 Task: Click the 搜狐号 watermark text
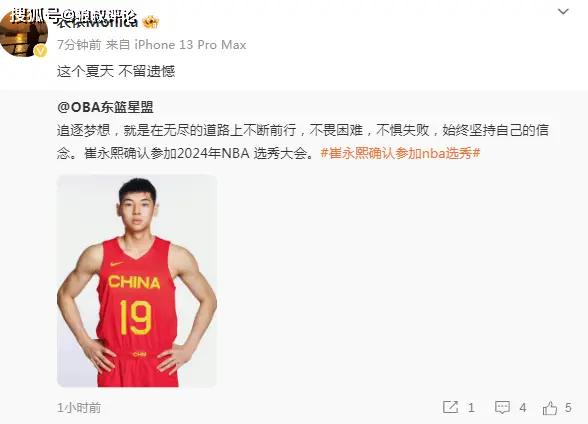(x=34, y=15)
